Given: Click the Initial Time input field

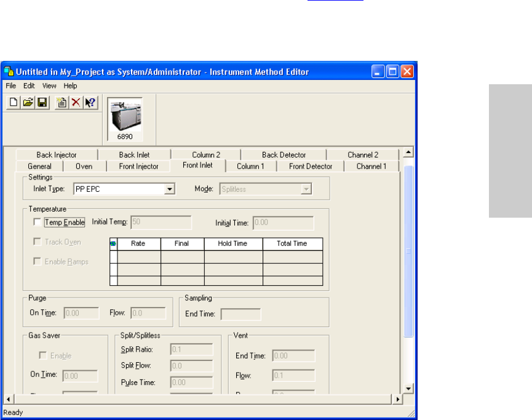Looking at the screenshot, I should click(x=284, y=223).
